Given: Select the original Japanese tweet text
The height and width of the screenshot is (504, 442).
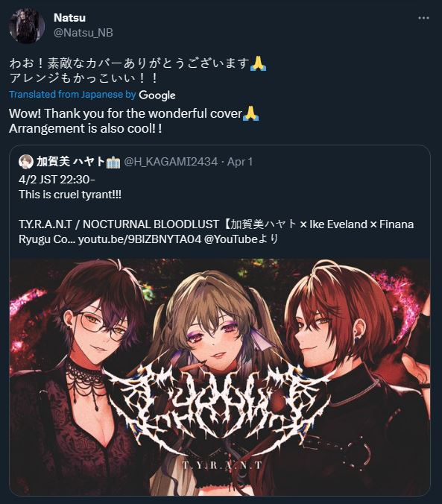Looking at the screenshot, I should (x=138, y=70).
